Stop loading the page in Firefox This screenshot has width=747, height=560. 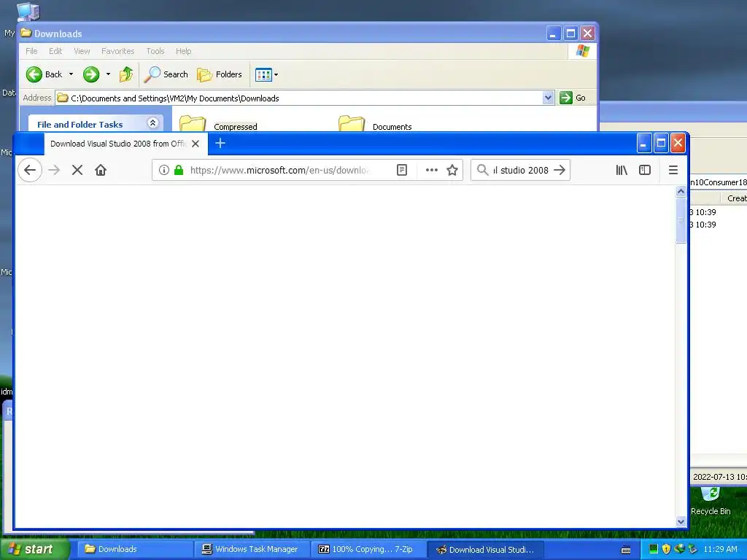tap(77, 170)
